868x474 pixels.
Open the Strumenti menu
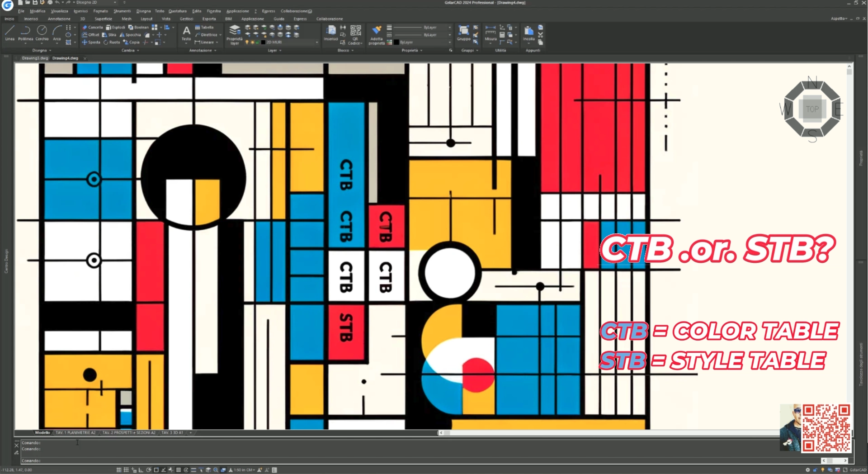click(x=122, y=11)
